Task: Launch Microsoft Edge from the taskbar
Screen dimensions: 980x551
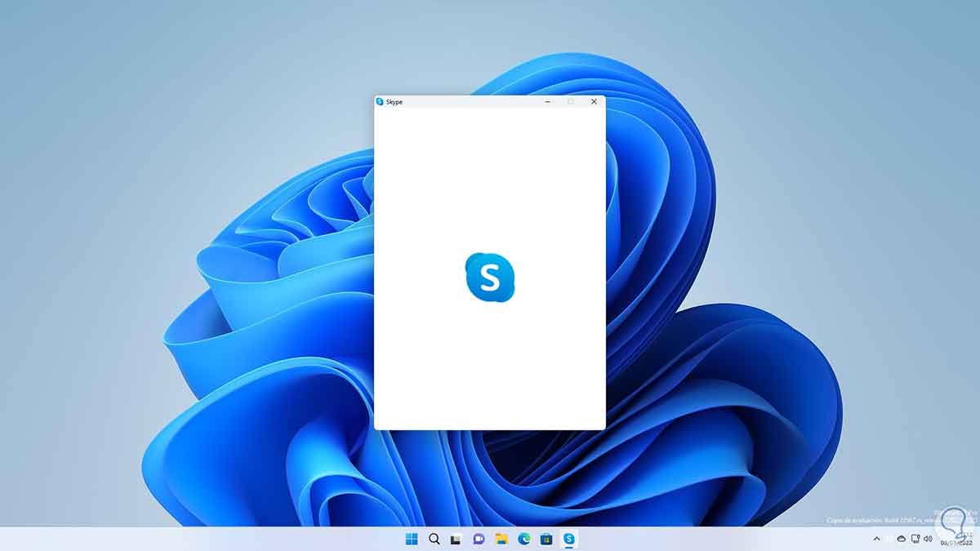Action: pos(523,539)
